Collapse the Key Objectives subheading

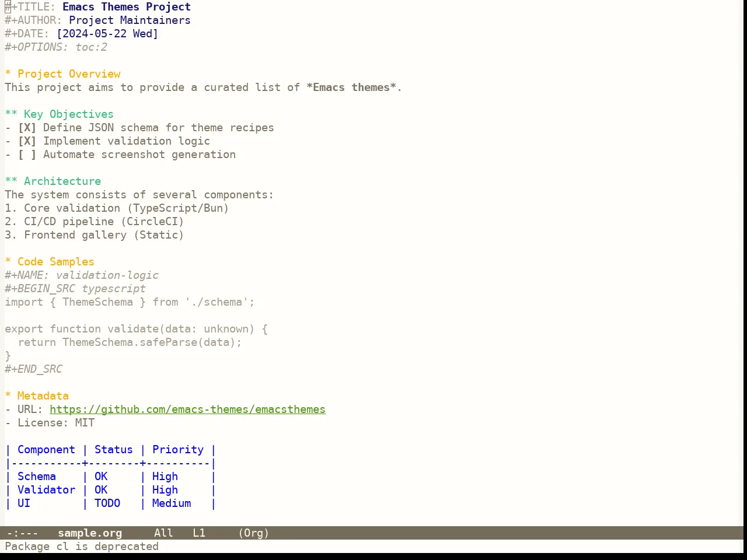59,114
